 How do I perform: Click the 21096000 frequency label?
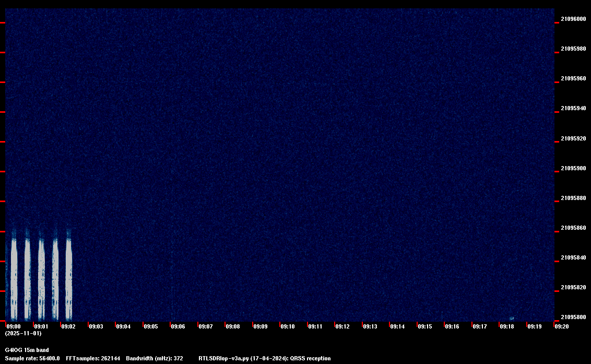(x=574, y=19)
